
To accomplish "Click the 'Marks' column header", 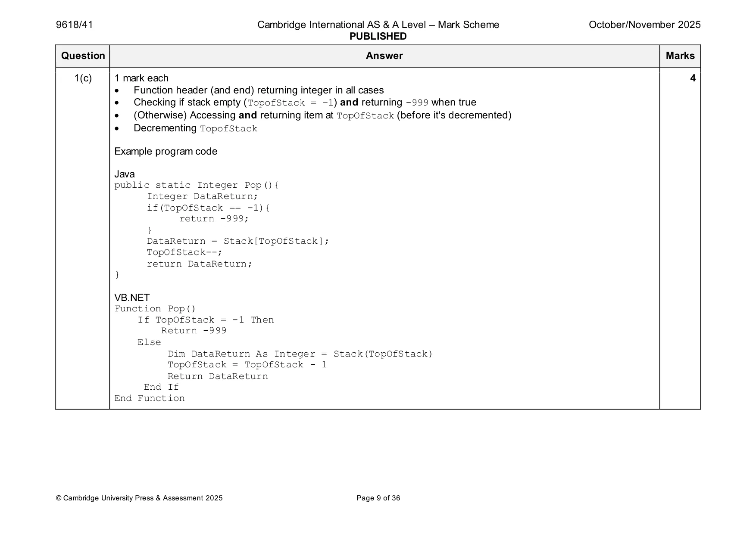I will (680, 56).
